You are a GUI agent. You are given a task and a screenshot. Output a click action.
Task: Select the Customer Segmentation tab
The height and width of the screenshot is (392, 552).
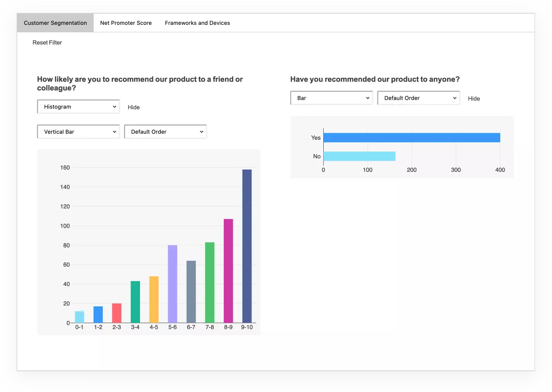click(55, 23)
